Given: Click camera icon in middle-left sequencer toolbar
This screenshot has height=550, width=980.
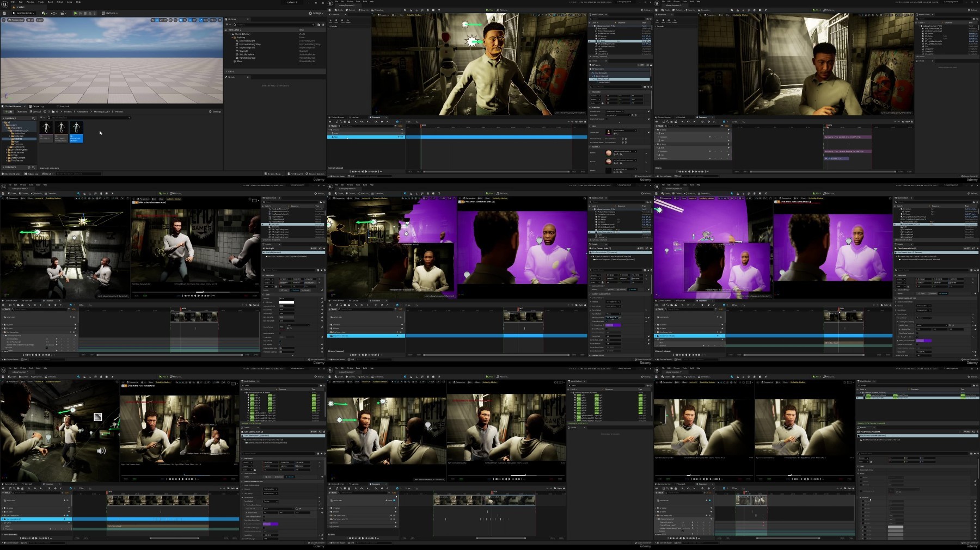Looking at the screenshot, I should pos(18,305).
